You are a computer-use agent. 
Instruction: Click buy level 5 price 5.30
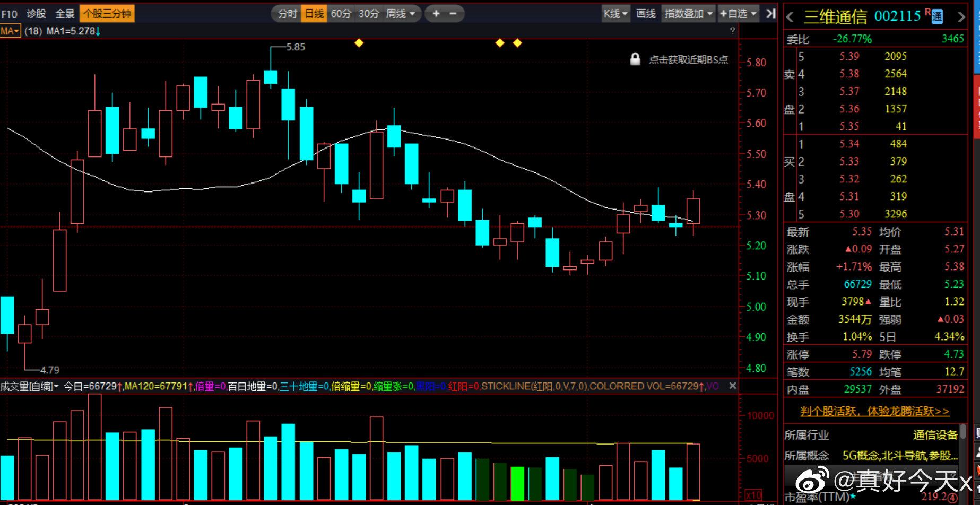(x=849, y=214)
